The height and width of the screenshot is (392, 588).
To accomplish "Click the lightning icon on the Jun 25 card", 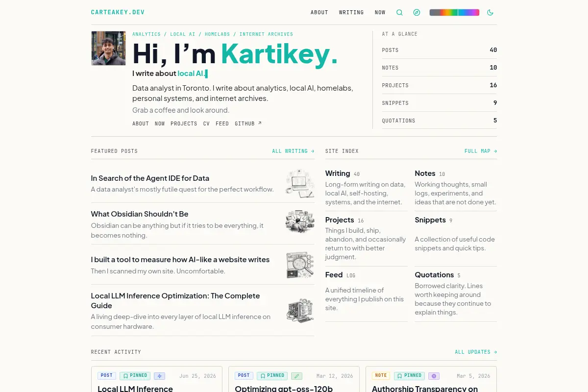I will coord(159,376).
